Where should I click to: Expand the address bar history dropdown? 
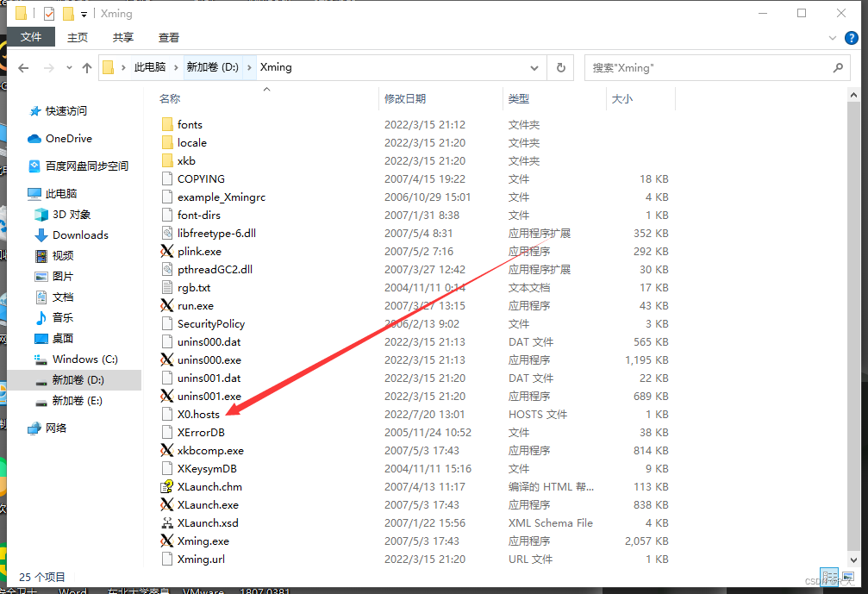tap(534, 67)
